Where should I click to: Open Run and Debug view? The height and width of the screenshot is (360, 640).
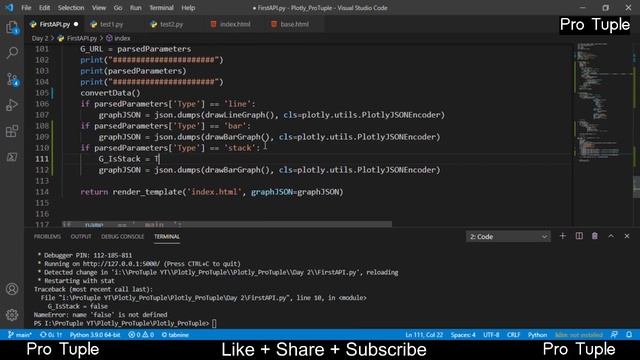click(12, 105)
